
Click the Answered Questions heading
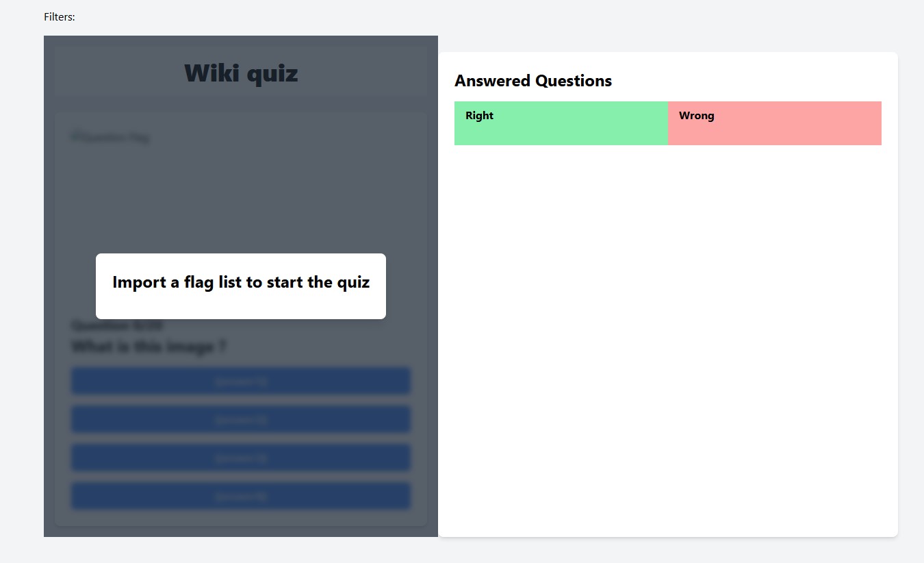point(532,81)
